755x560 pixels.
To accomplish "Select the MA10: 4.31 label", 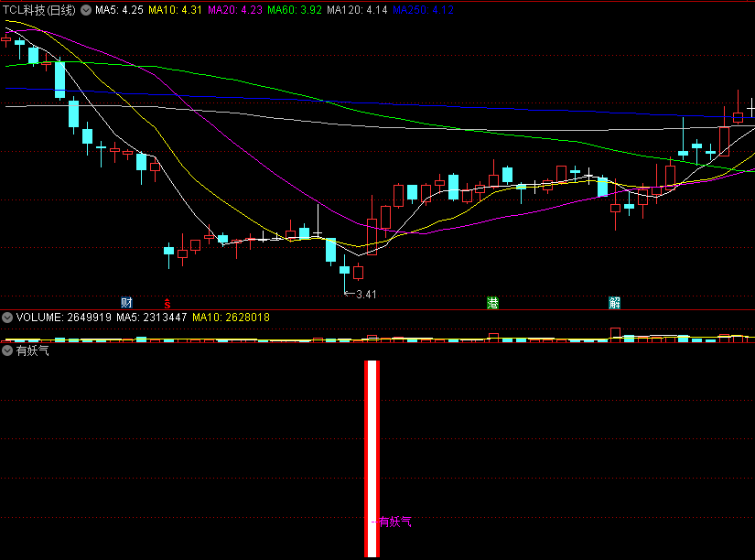I will click(x=175, y=10).
